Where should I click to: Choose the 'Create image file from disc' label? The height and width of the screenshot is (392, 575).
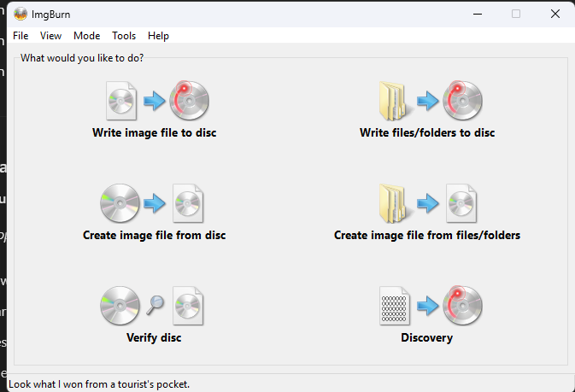tap(154, 235)
